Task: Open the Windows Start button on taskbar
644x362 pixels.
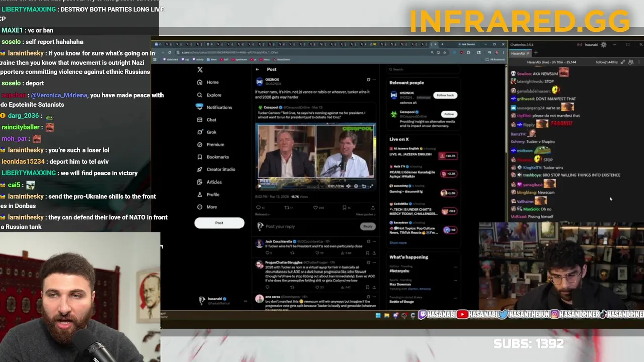Action: [378, 315]
